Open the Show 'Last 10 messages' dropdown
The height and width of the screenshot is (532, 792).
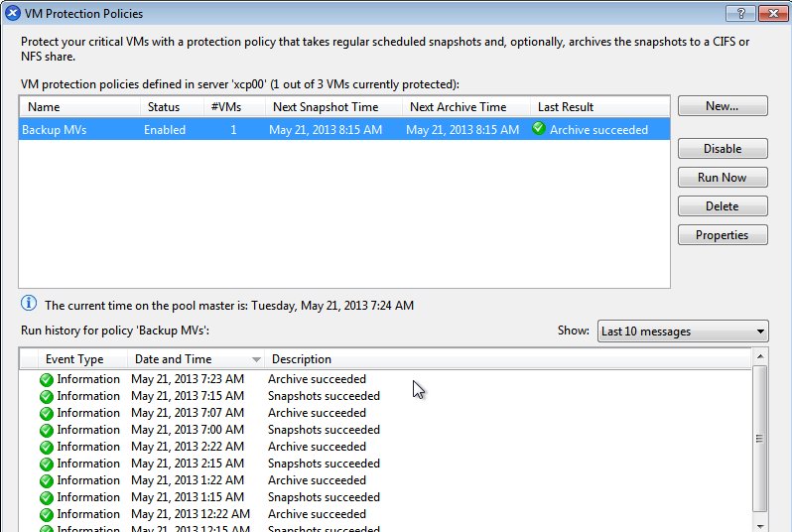(x=683, y=331)
